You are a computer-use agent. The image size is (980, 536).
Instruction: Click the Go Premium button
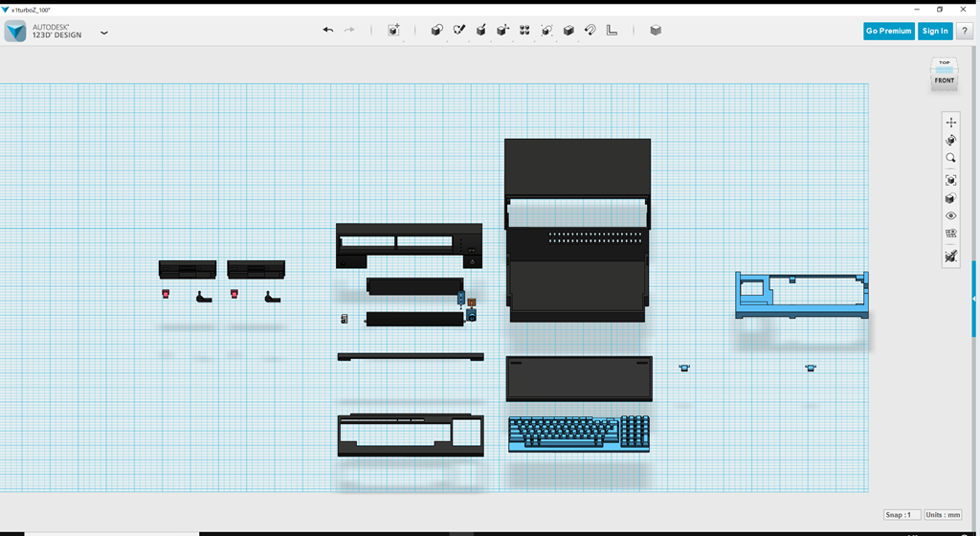(888, 31)
